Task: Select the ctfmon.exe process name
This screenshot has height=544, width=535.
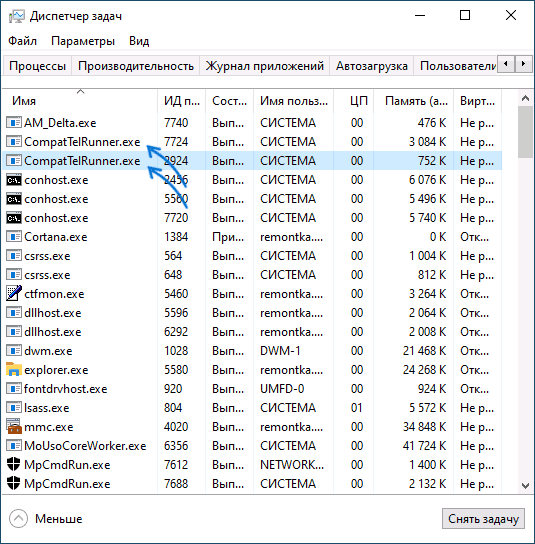Action: [x=54, y=294]
